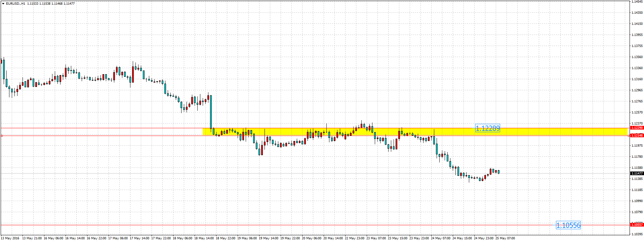The height and width of the screenshot is (242, 644).
Task: Click the red 1.10557 price tag on the axis
Action: [x=637, y=225]
